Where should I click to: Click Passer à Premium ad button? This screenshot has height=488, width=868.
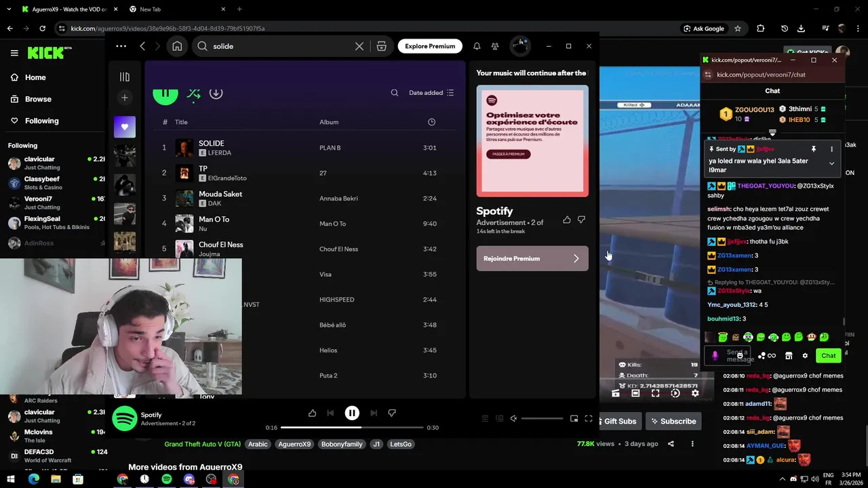point(509,154)
